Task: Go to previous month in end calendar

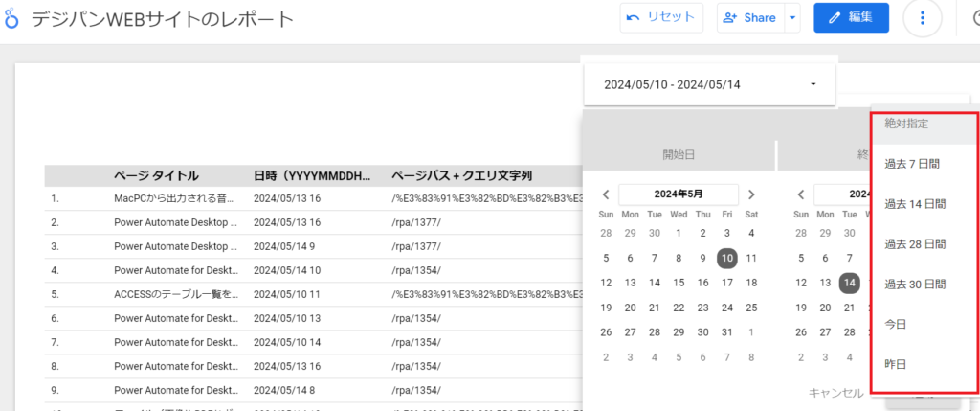Action: pos(800,194)
